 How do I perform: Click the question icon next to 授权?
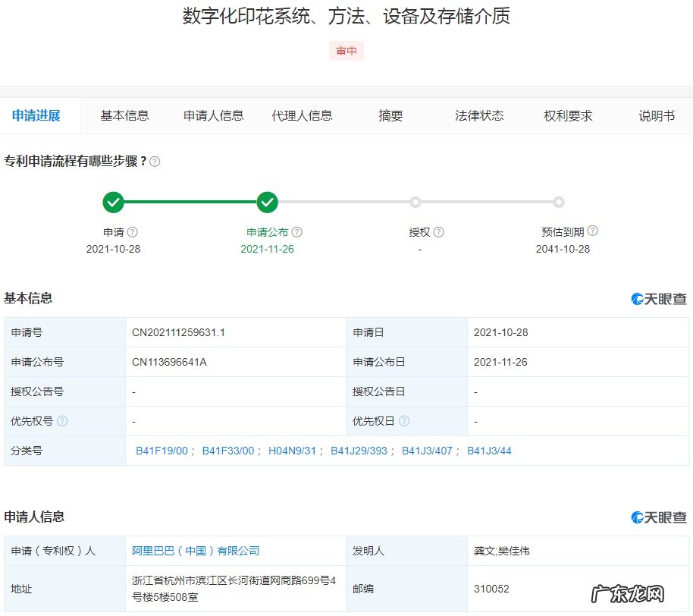(x=438, y=232)
